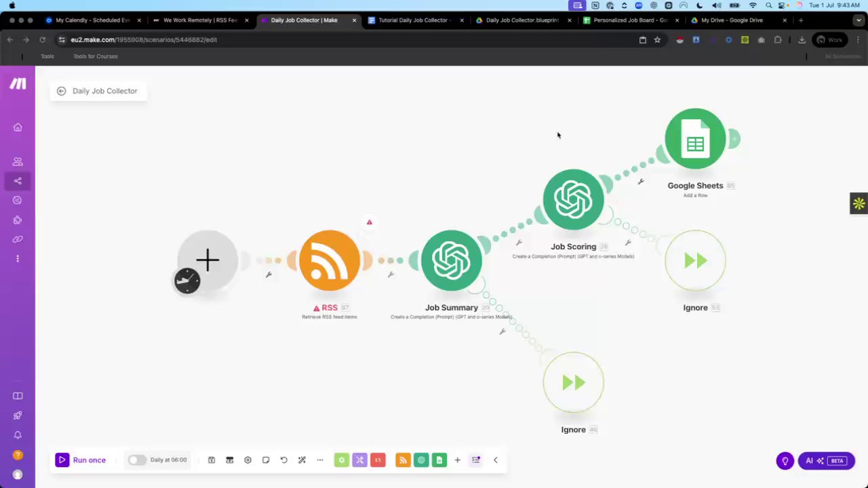The height and width of the screenshot is (488, 868).
Task: Open the Connections link icon in sidebar
Action: point(18,239)
